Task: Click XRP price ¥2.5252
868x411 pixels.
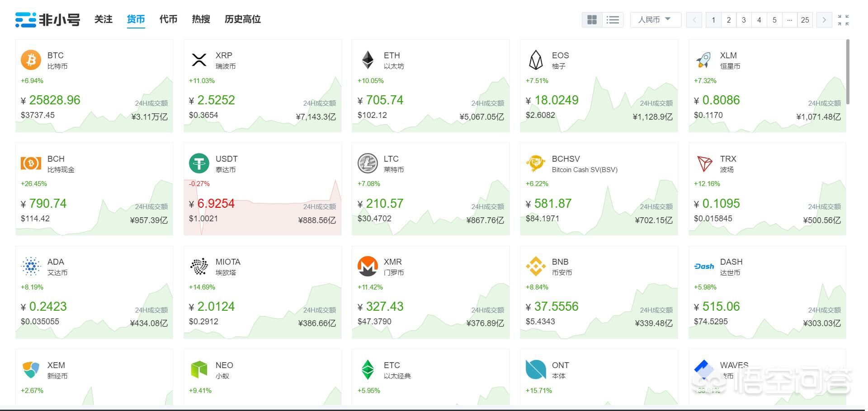Action: (212, 100)
